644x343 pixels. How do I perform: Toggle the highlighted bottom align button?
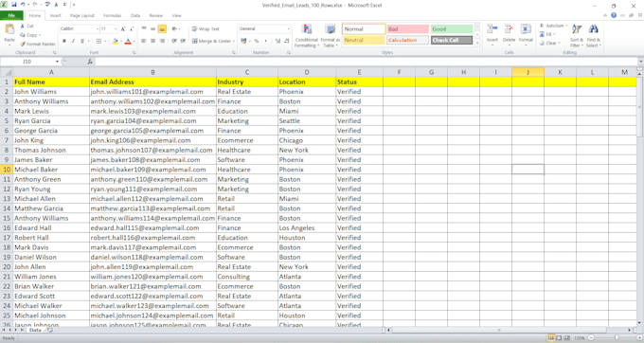pos(162,28)
